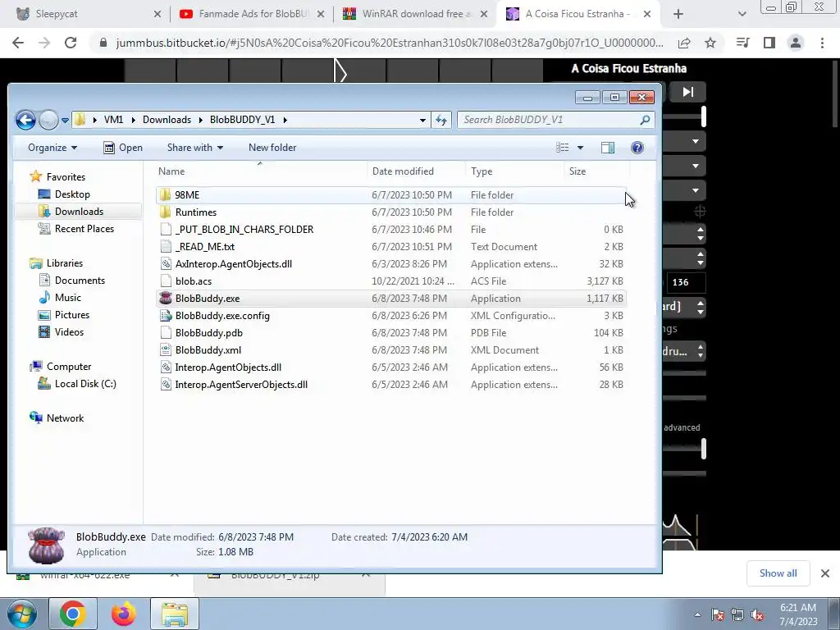Switch to the WinRAR download tab
840x630 pixels.
point(415,14)
